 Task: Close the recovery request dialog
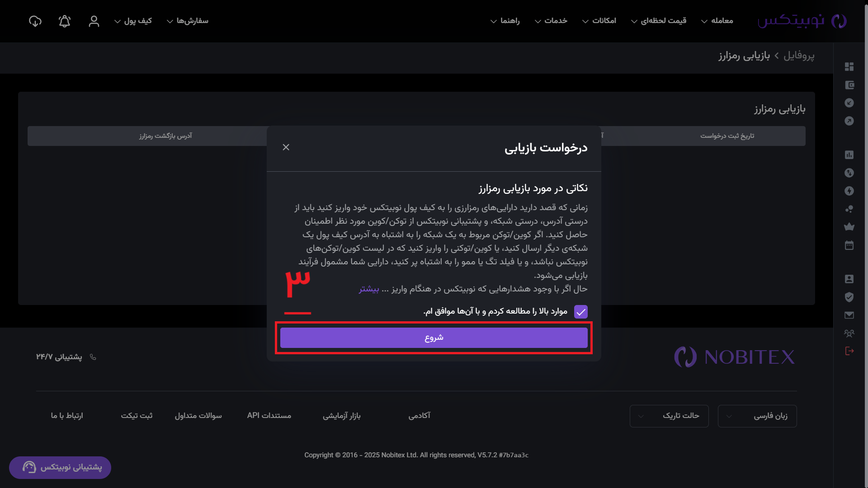click(286, 147)
